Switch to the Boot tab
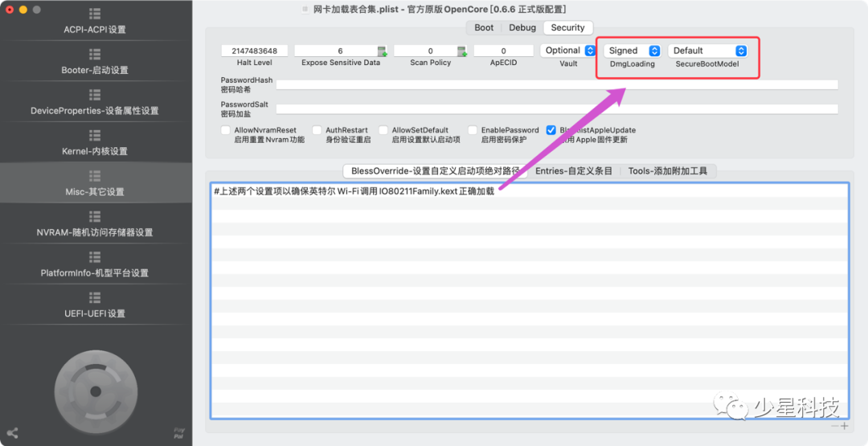Image resolution: width=868 pixels, height=446 pixels. click(484, 27)
